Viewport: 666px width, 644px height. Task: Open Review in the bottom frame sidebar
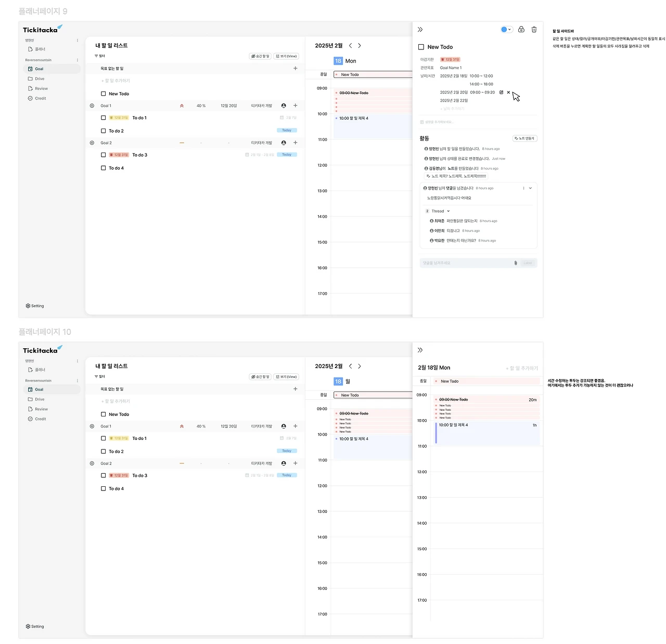point(41,409)
